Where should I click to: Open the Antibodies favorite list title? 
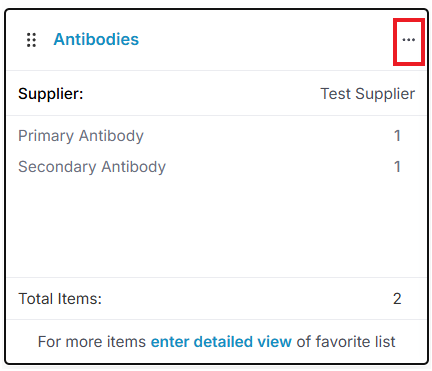(96, 39)
